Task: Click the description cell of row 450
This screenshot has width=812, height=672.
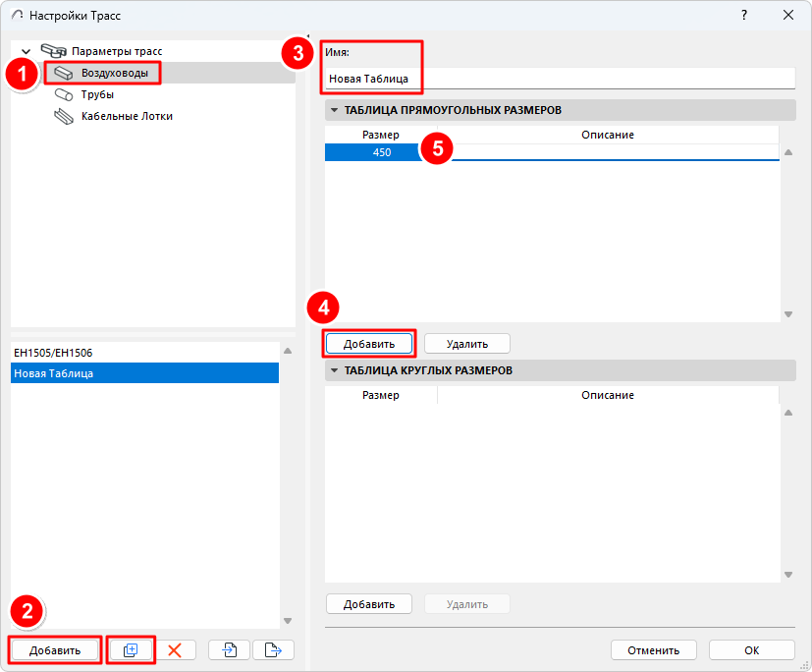Action: (609, 152)
